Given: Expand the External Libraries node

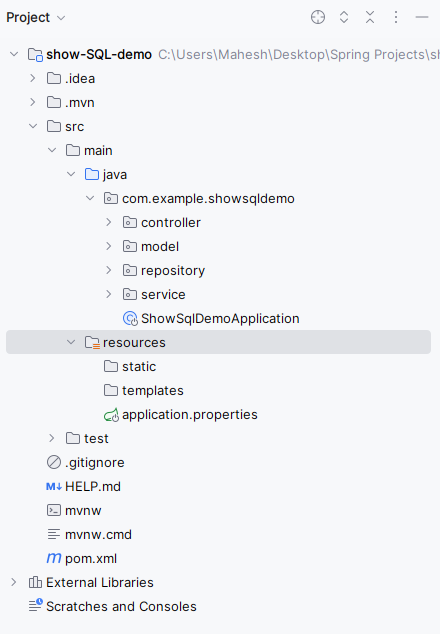Looking at the screenshot, I should tap(13, 582).
